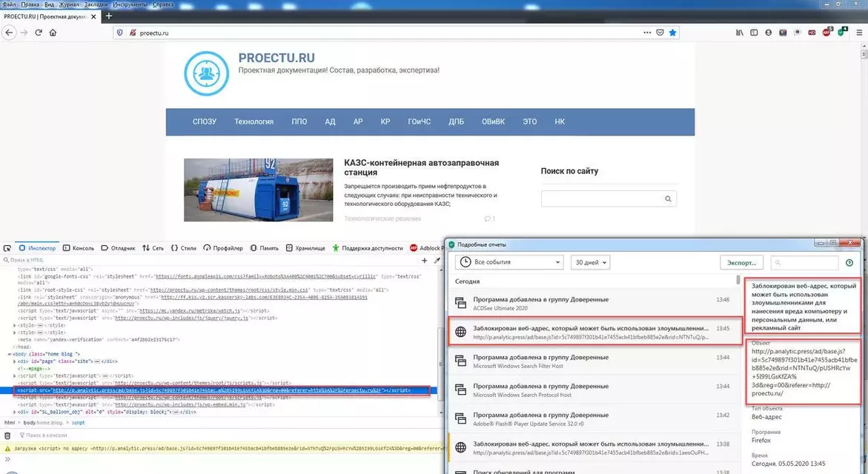Open the 30 дней period dropdown
This screenshot has height=474, width=868.
(590, 262)
